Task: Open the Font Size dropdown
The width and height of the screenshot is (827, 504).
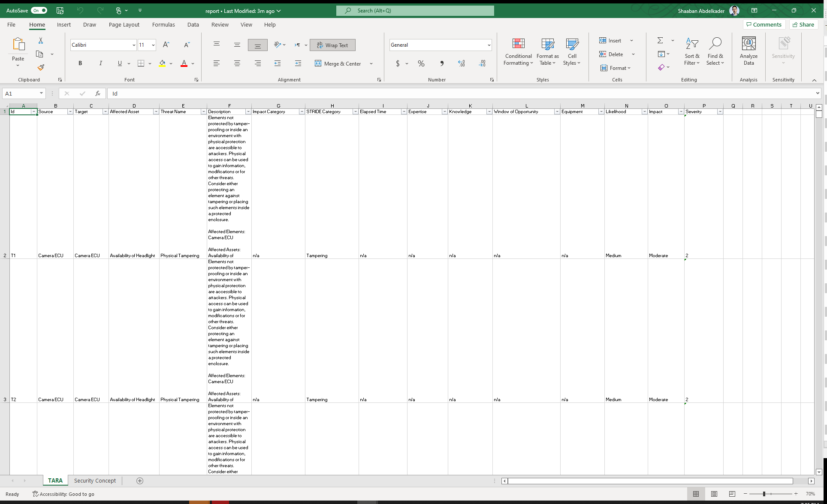Action: 153,45
